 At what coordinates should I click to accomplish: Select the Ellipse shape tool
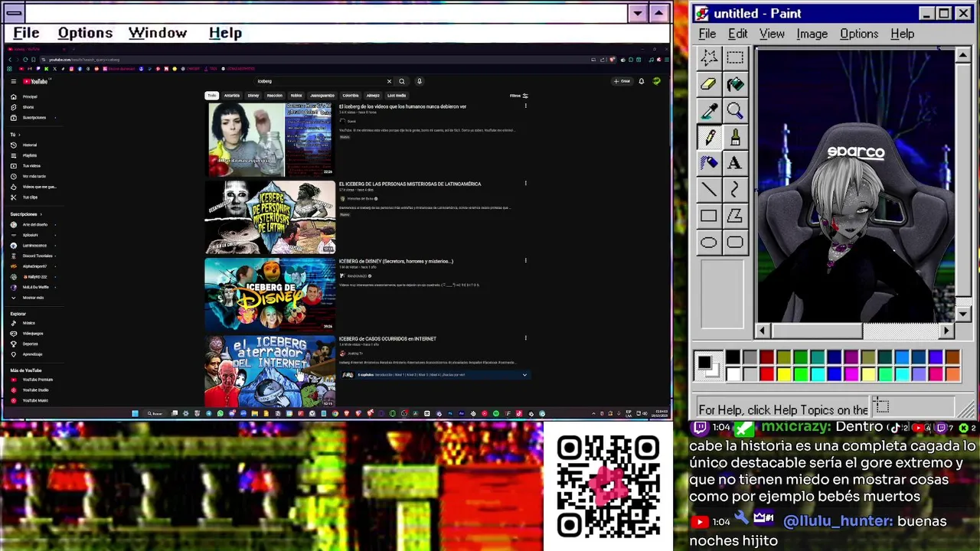pyautogui.click(x=708, y=243)
